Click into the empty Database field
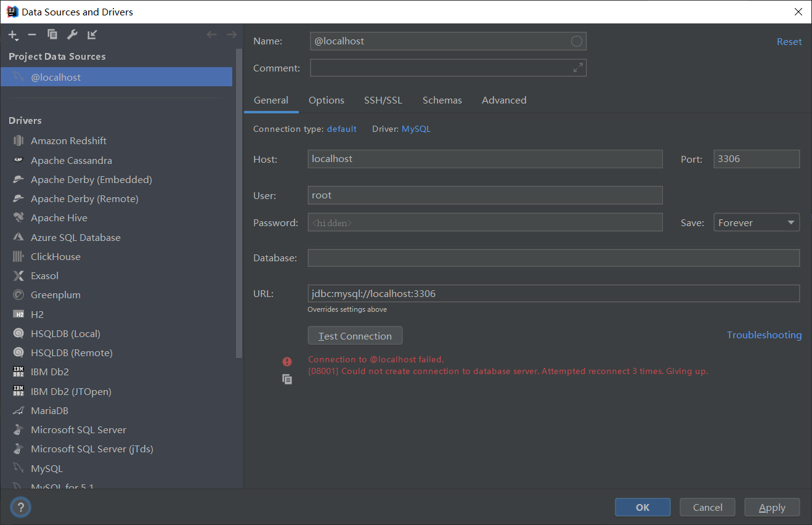Screen dimensions: 812x525 click(554, 258)
